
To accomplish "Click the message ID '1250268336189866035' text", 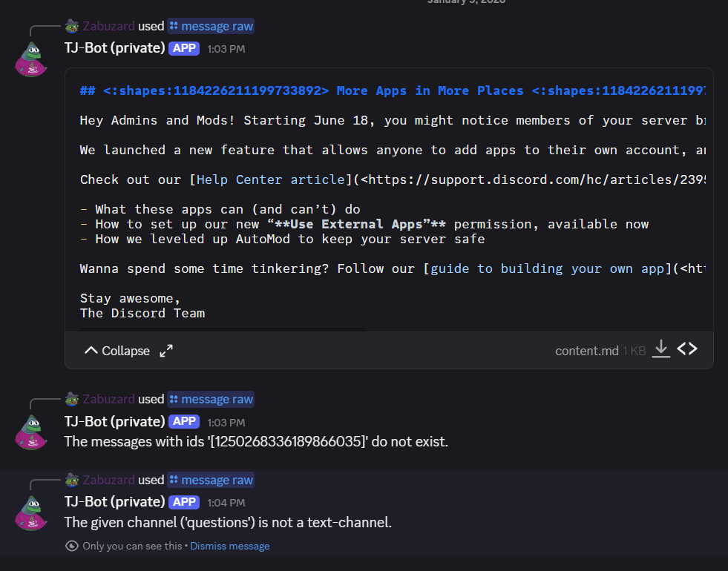I will click(x=289, y=441).
